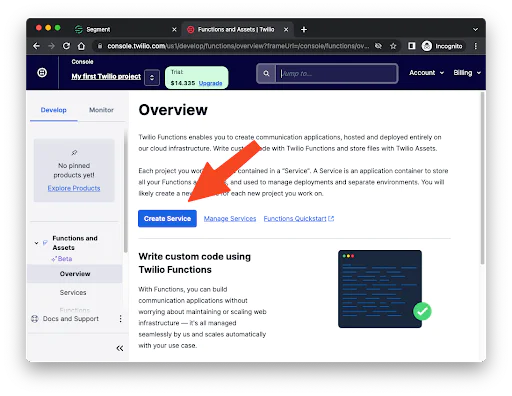Open the Functions Quickstart link

pyautogui.click(x=299, y=219)
